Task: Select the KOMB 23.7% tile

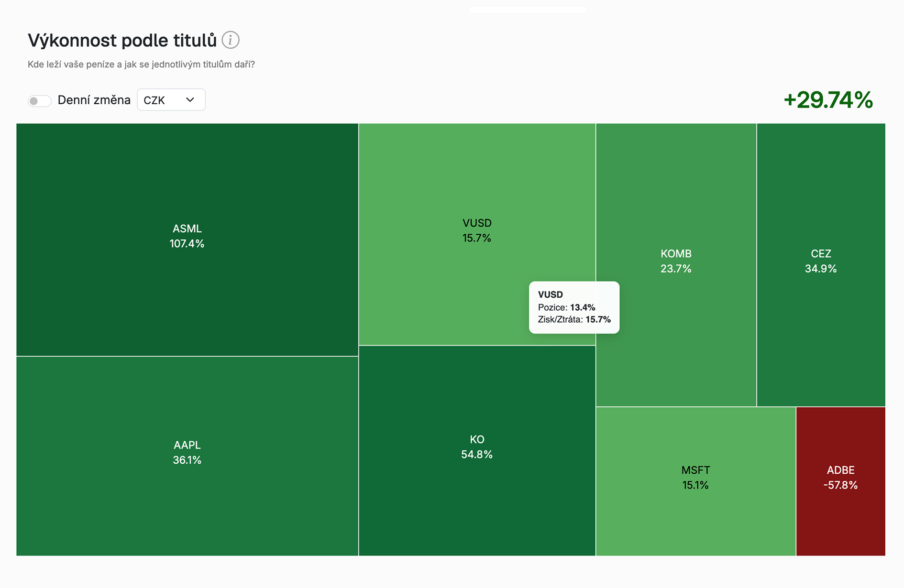Action: click(676, 265)
